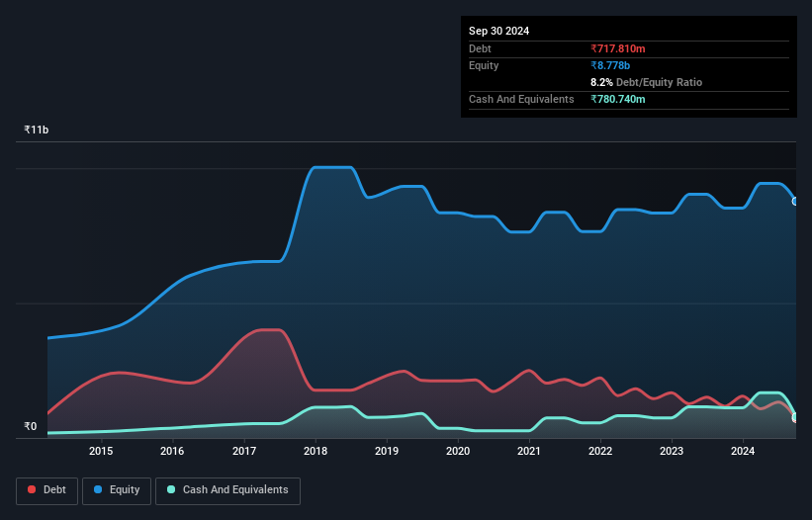
Task: Click the red Debt legend dot
Action: pos(32,489)
